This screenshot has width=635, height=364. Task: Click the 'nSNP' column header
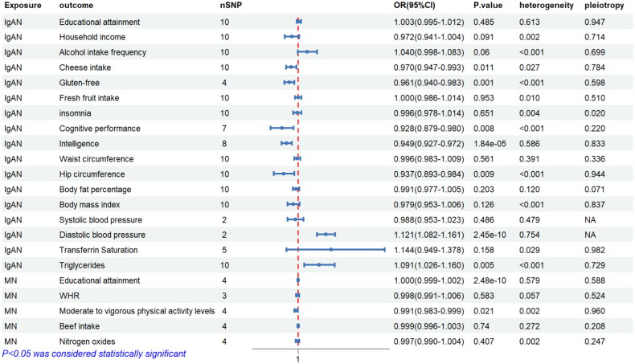pos(231,6)
